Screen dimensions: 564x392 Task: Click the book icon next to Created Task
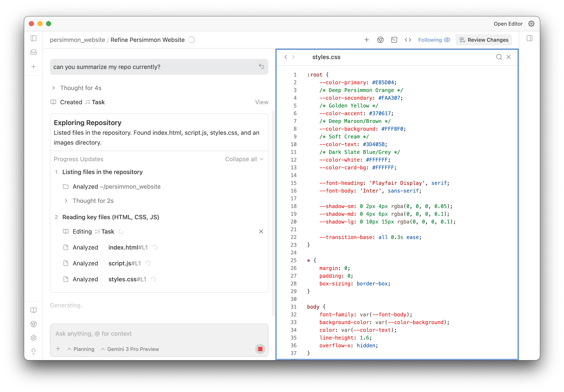tap(53, 102)
